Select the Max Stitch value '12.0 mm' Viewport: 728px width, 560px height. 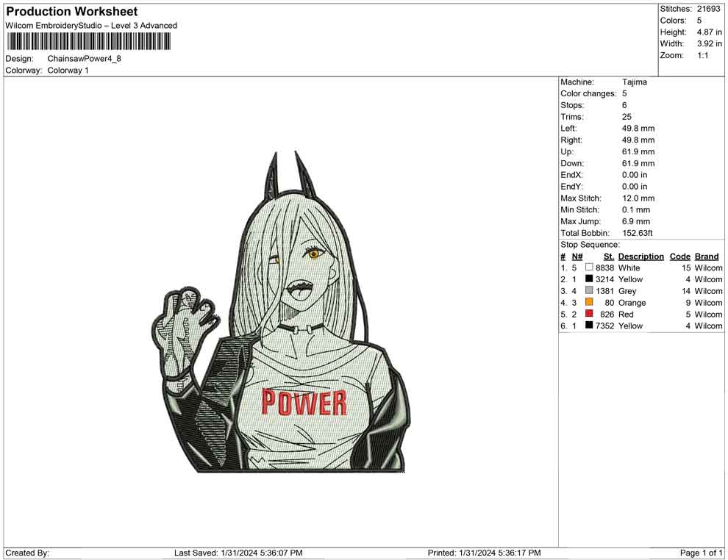[x=638, y=198]
